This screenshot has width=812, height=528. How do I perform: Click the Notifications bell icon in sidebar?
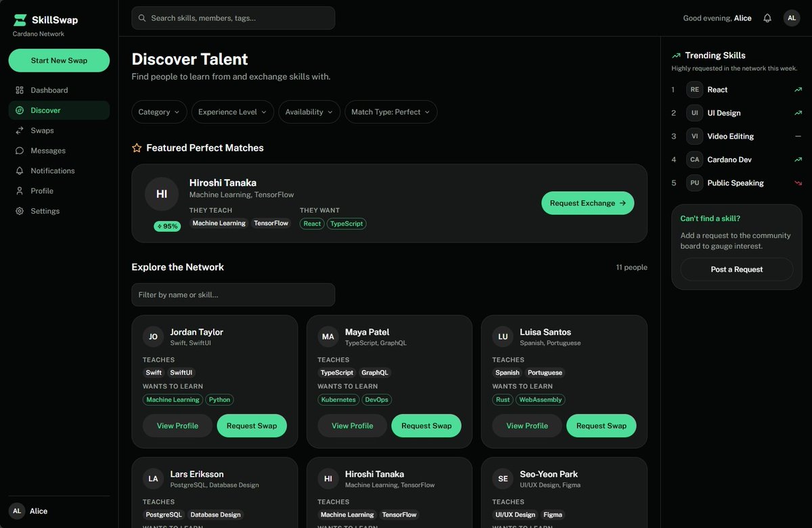pos(20,171)
